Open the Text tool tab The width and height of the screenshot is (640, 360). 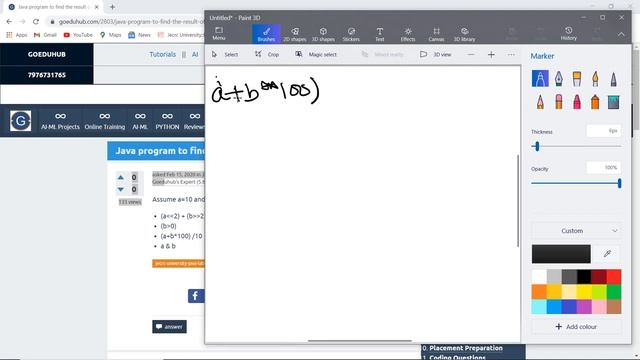380,34
